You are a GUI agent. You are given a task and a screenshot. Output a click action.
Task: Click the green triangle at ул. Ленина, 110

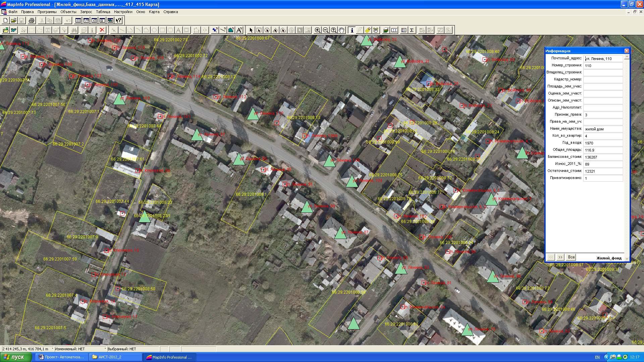tap(252, 114)
